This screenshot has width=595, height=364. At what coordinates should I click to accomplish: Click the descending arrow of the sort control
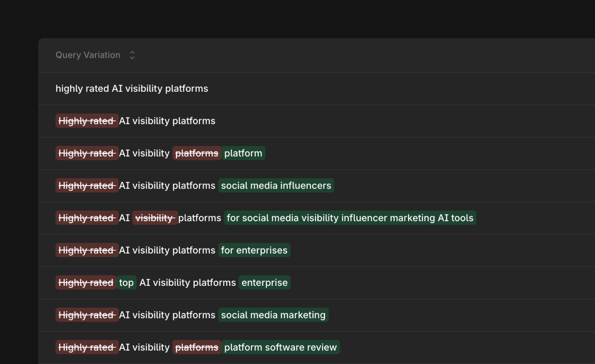[132, 57]
